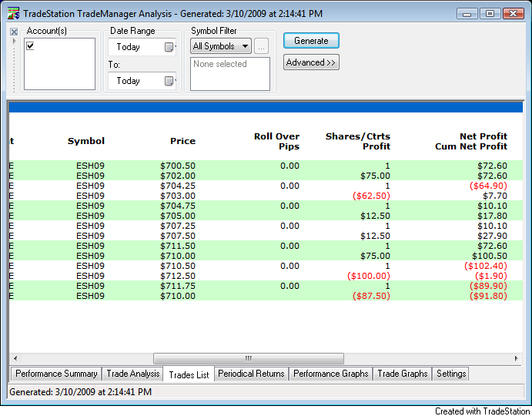Click the None selected symbol list box

pyautogui.click(x=230, y=74)
